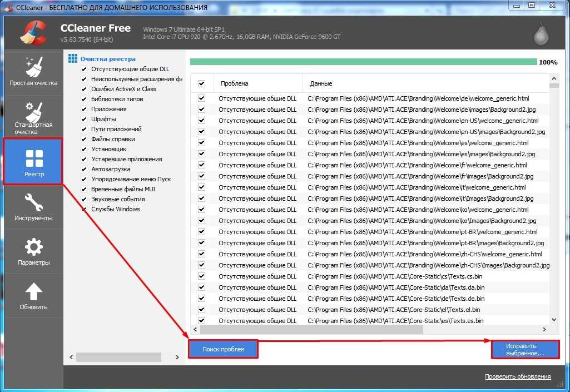Toggle the Шрифты checkbox
The height and width of the screenshot is (392, 570).
point(84,120)
